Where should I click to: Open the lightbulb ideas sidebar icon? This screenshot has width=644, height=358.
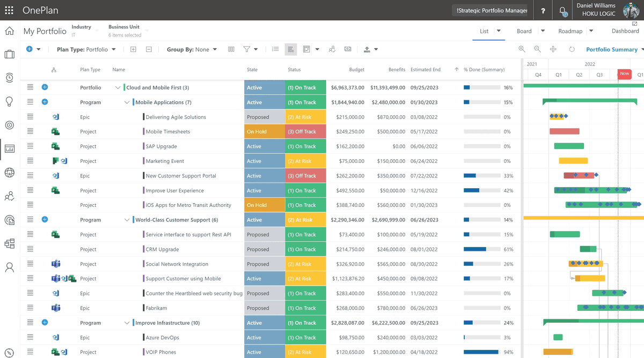click(10, 102)
